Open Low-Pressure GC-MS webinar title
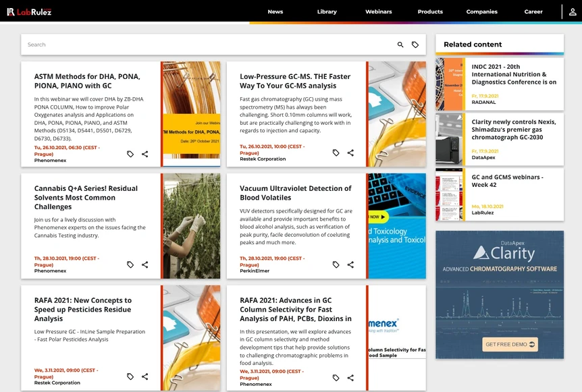This screenshot has width=582, height=392. [295, 81]
